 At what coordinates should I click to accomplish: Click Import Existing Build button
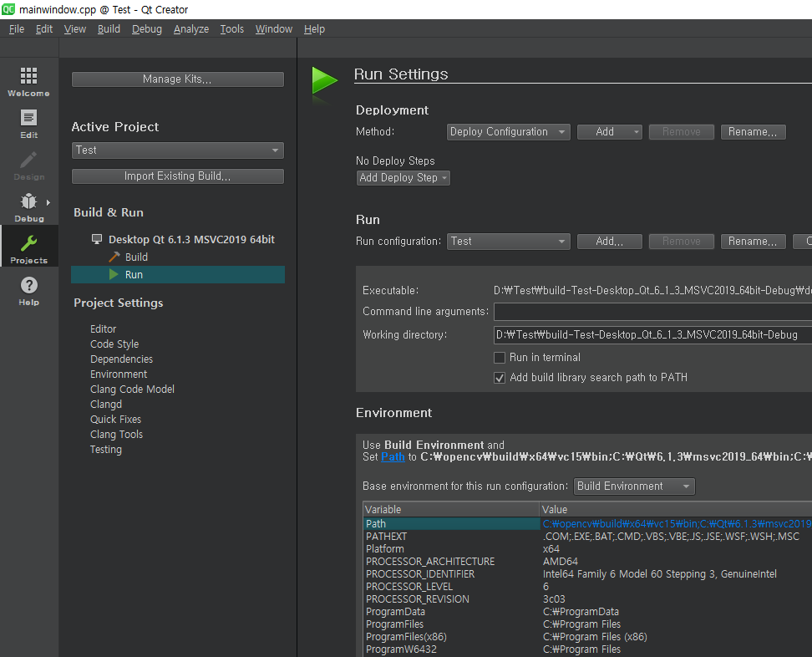[x=178, y=176]
